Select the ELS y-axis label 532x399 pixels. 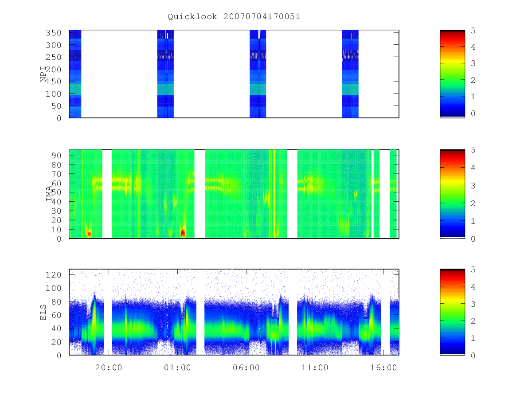43,313
